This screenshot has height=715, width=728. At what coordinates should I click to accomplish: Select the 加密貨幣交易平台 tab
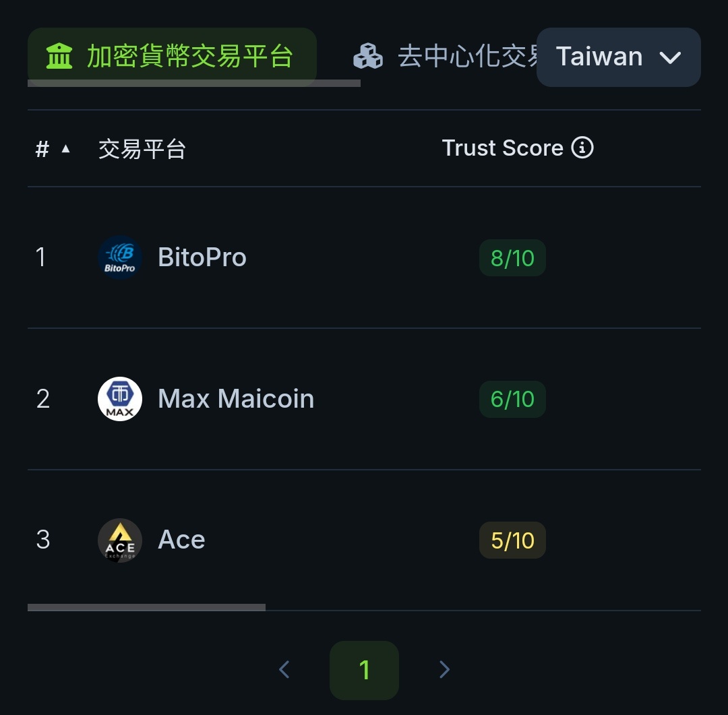point(189,57)
